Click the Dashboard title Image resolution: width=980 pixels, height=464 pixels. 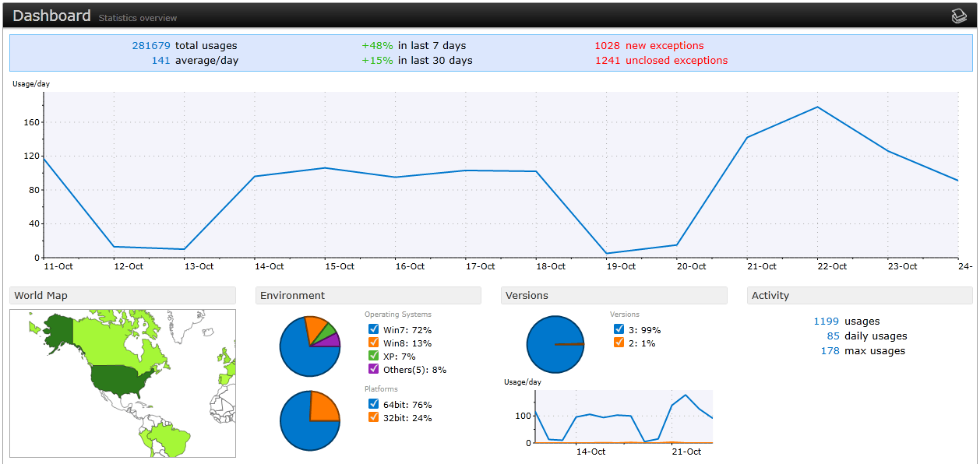coord(51,16)
